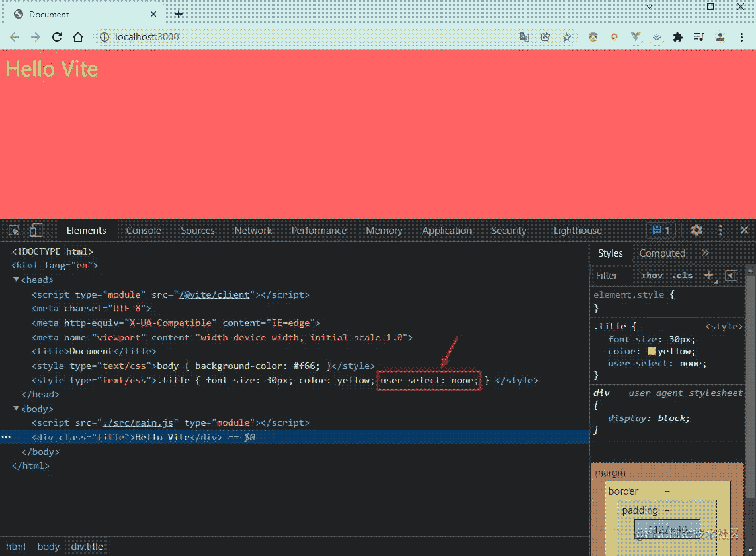Image resolution: width=756 pixels, height=556 pixels.
Task: Switch to the Elements tab
Action: [86, 231]
